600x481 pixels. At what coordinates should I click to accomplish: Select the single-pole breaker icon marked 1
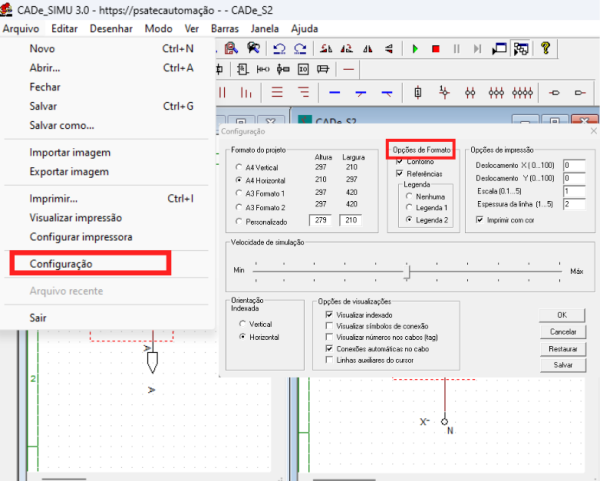444,93
